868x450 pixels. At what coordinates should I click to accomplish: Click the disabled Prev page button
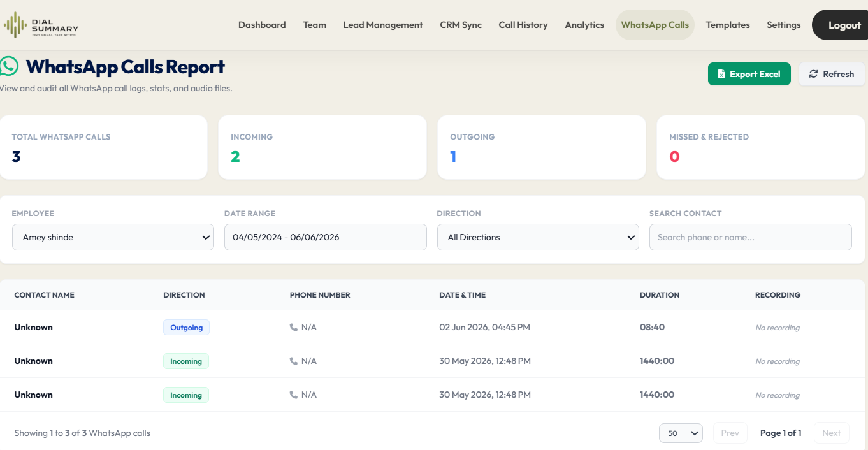click(x=730, y=433)
